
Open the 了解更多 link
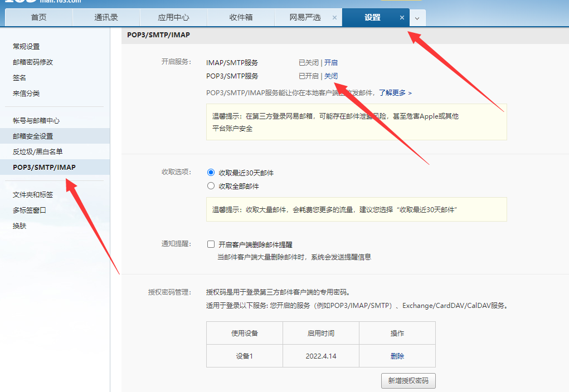point(395,93)
